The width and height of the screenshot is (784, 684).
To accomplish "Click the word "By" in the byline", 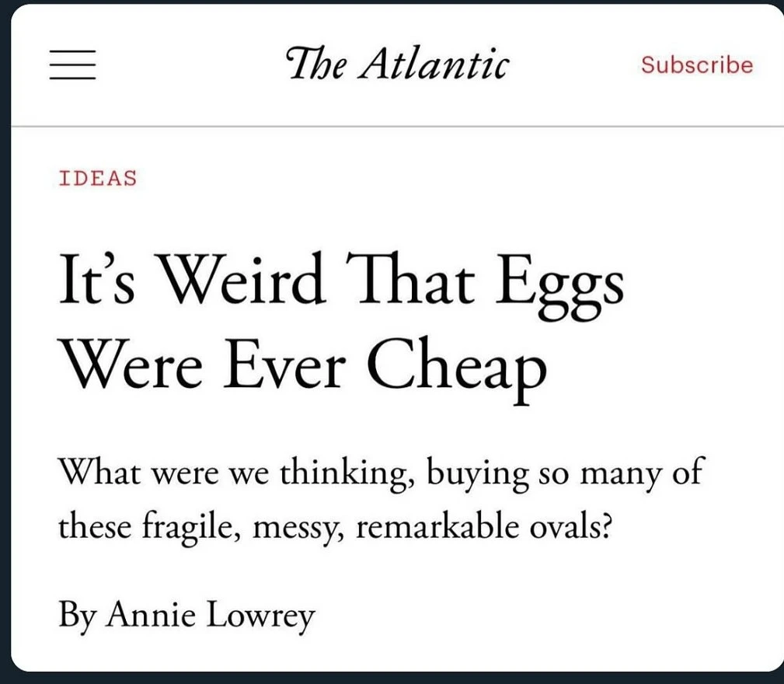I will click(75, 616).
